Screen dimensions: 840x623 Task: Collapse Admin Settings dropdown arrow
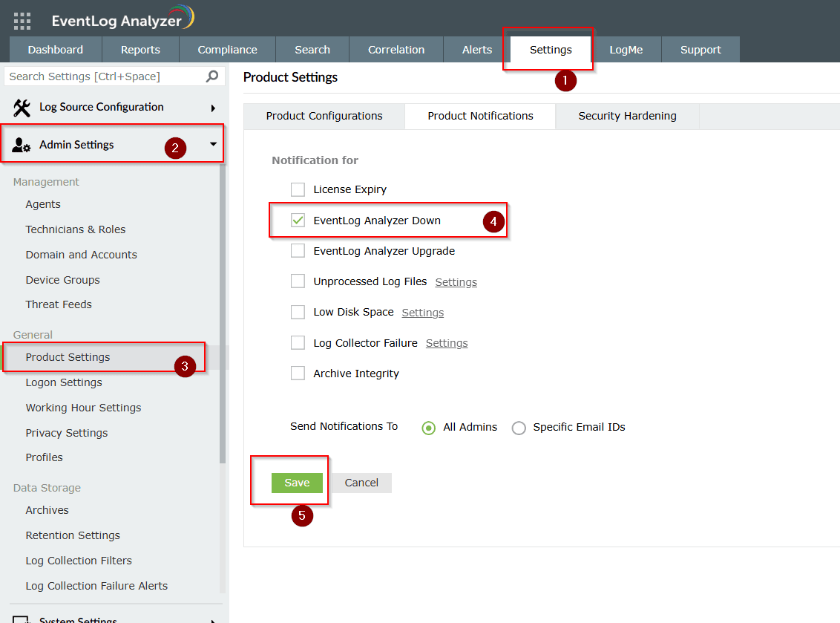213,144
